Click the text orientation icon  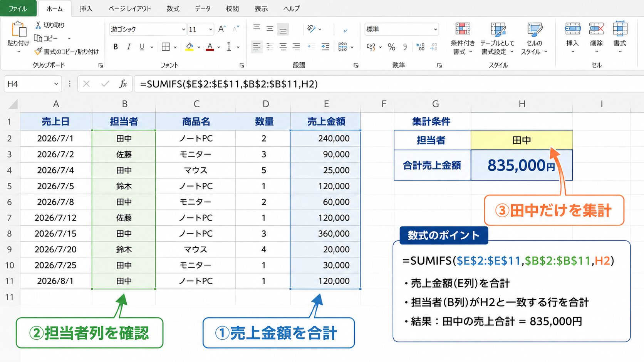311,29
